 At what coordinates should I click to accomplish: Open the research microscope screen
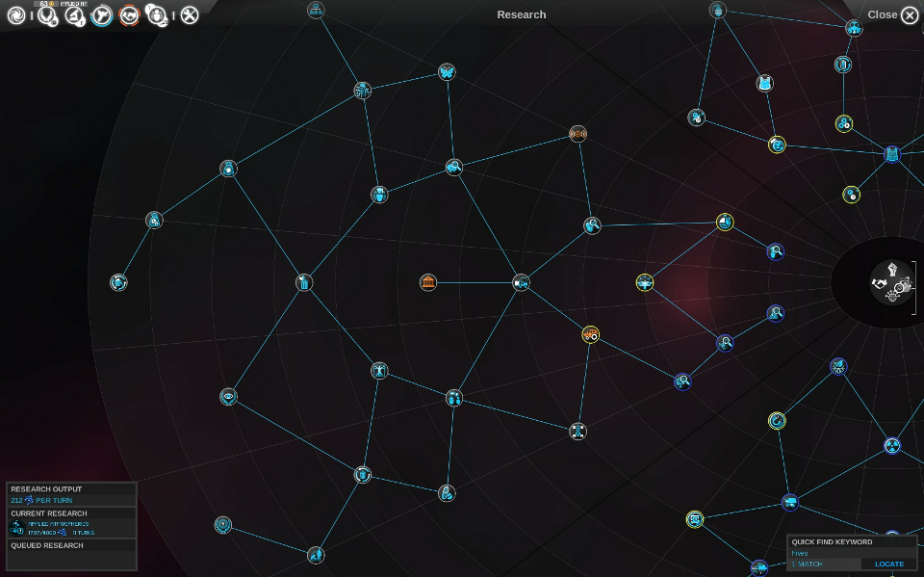point(75,15)
